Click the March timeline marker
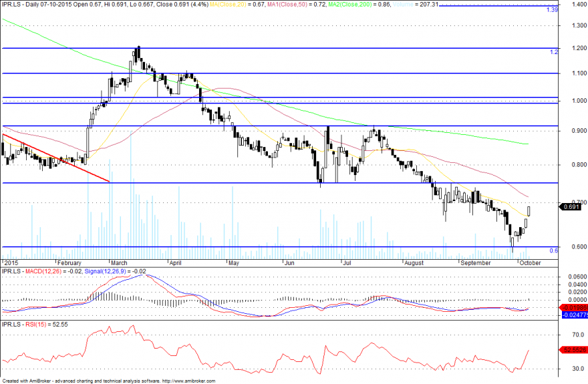Screen dimensions: 588x384 tap(119, 263)
